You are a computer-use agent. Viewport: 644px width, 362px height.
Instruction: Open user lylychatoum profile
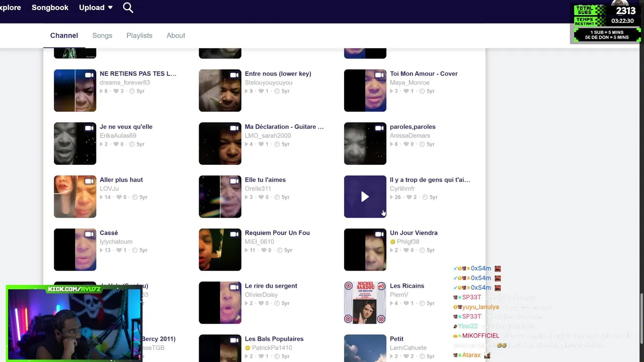coord(116,242)
